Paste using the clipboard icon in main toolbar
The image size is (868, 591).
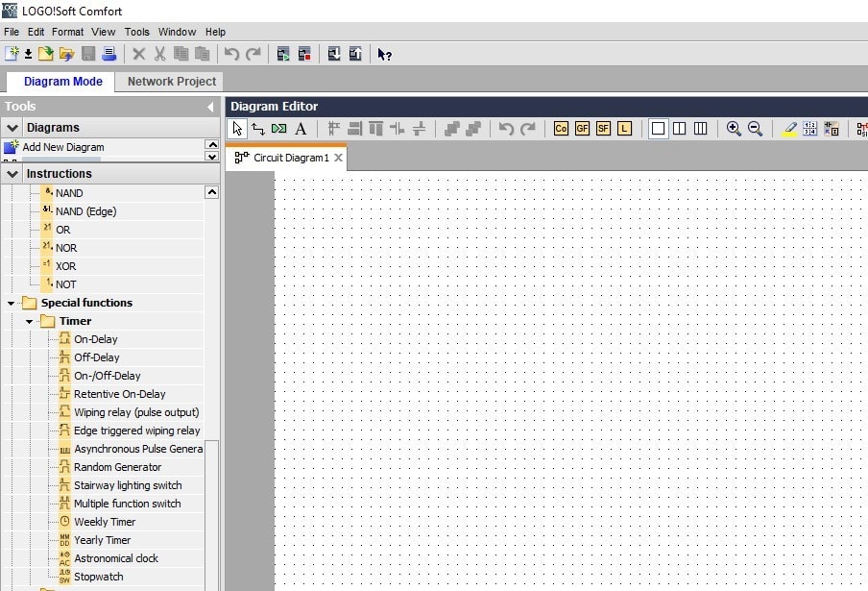[202, 54]
